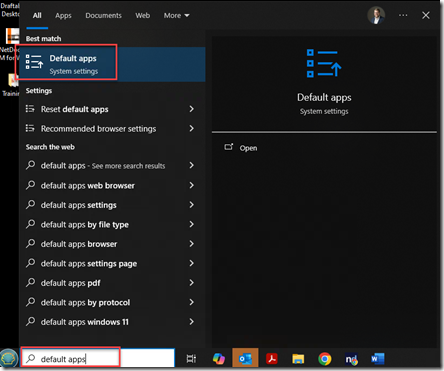Click the Open icon in preview pane

coord(229,147)
